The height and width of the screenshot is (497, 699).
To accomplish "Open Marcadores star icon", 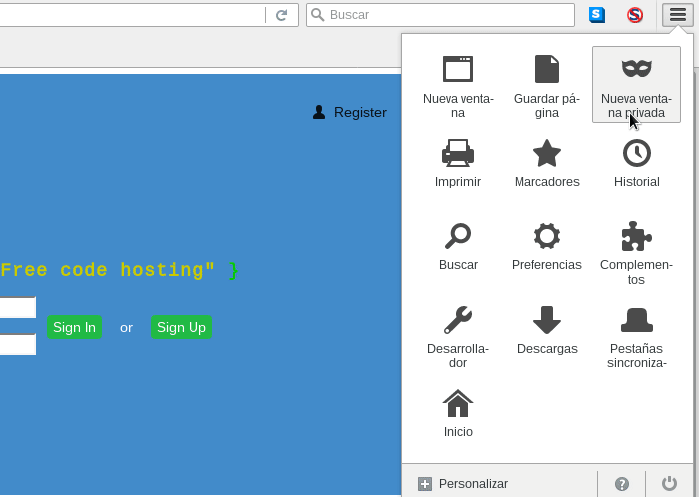I will 546,153.
